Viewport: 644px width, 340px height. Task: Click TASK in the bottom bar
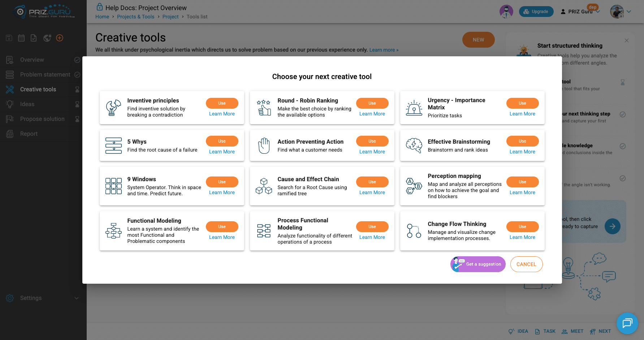coord(545,331)
